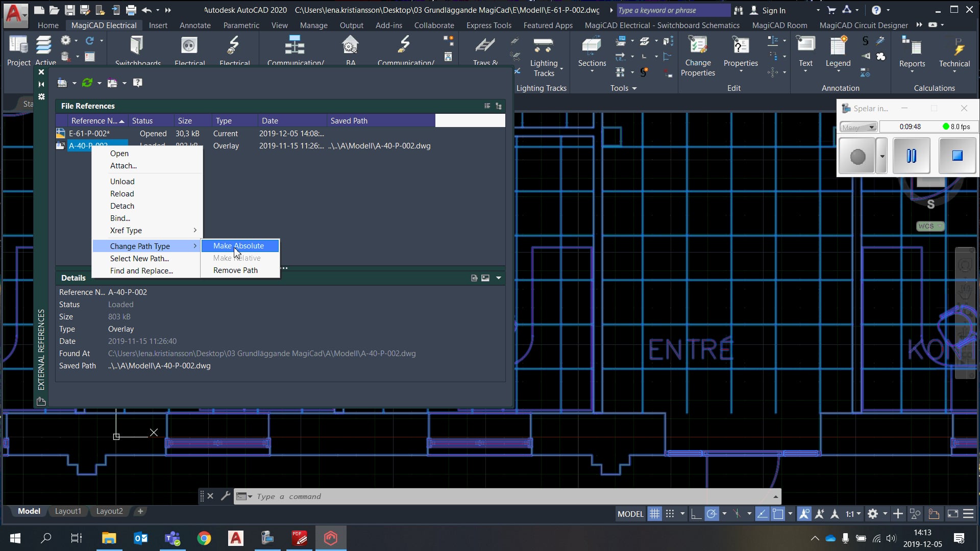
Task: Click the Refresh icon in the File References panel
Action: tap(88, 83)
